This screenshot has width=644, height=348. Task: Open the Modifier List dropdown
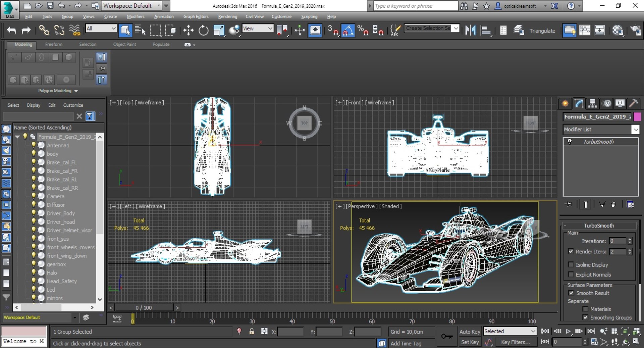tap(601, 129)
